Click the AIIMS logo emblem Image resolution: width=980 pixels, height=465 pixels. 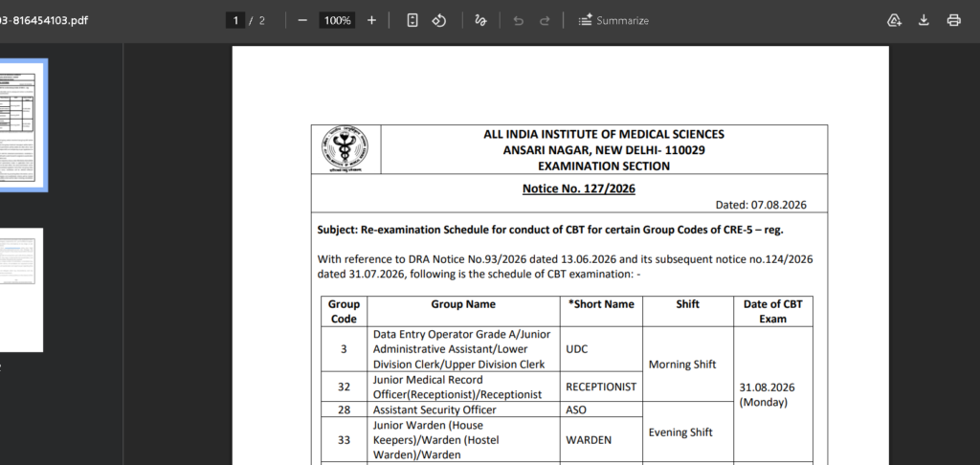(x=345, y=149)
